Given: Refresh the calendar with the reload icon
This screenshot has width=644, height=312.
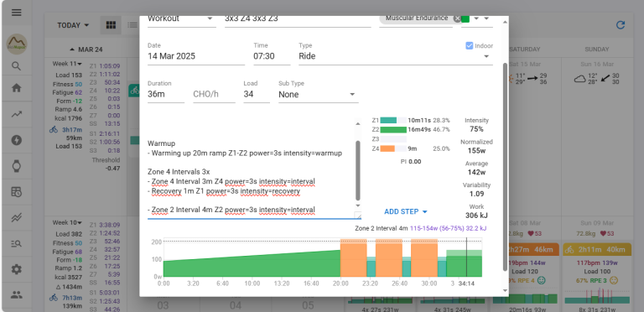Looking at the screenshot, I should click(621, 25).
